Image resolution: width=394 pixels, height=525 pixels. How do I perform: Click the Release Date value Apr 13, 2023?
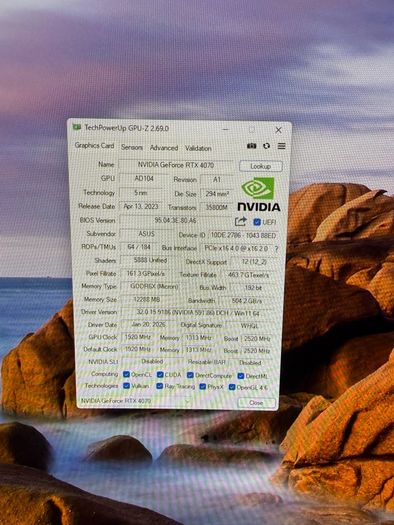141,206
